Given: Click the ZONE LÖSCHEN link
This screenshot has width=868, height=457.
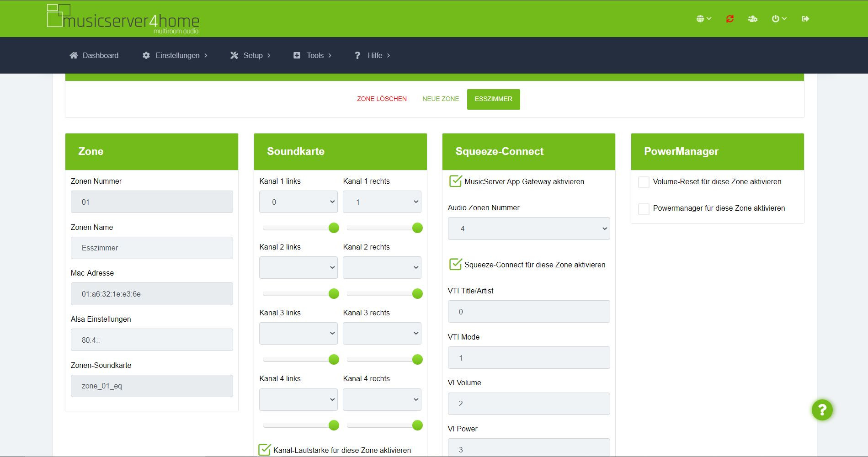Looking at the screenshot, I should (x=382, y=99).
